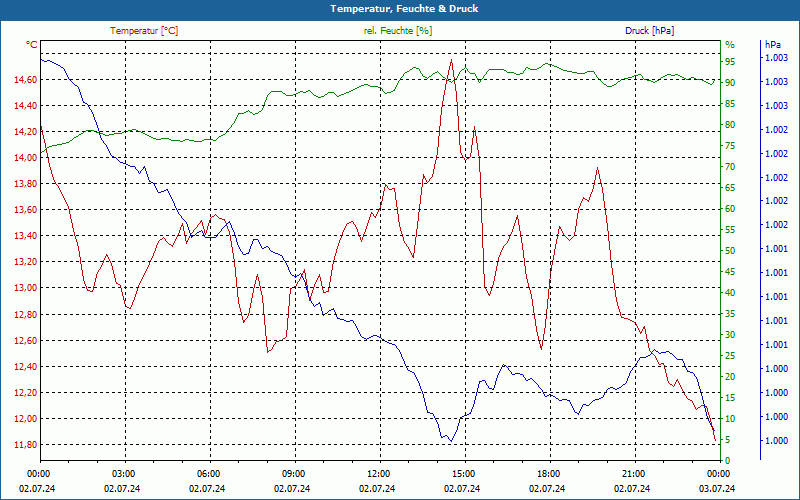This screenshot has height=500, width=800.
Task: Select the green rel. Feuchte [%] legend label
Action: click(x=398, y=31)
